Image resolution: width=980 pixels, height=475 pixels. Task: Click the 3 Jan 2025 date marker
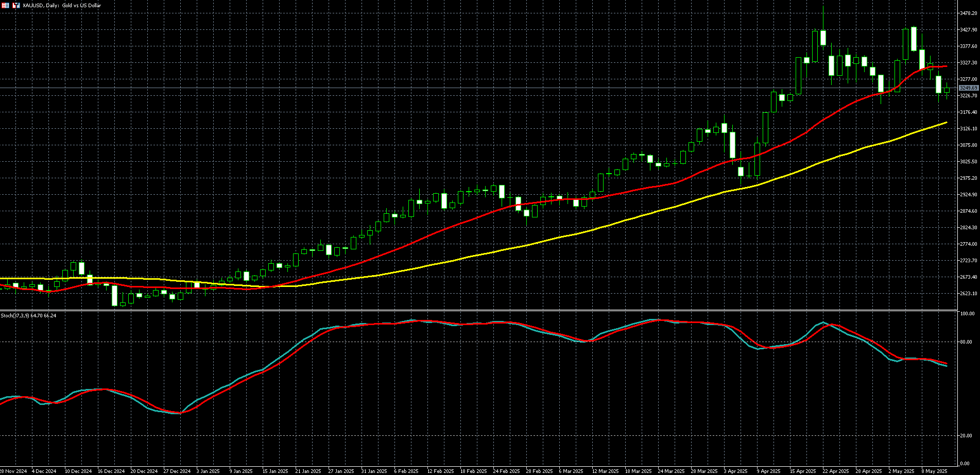coord(208,471)
